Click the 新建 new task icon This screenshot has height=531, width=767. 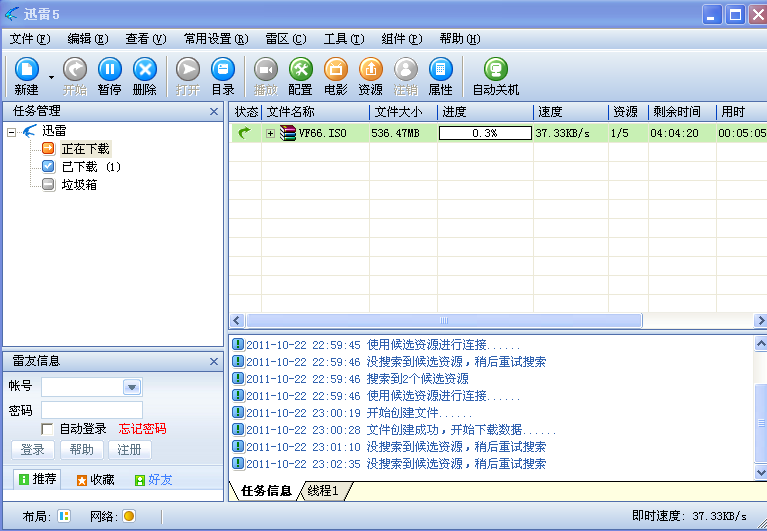27,69
